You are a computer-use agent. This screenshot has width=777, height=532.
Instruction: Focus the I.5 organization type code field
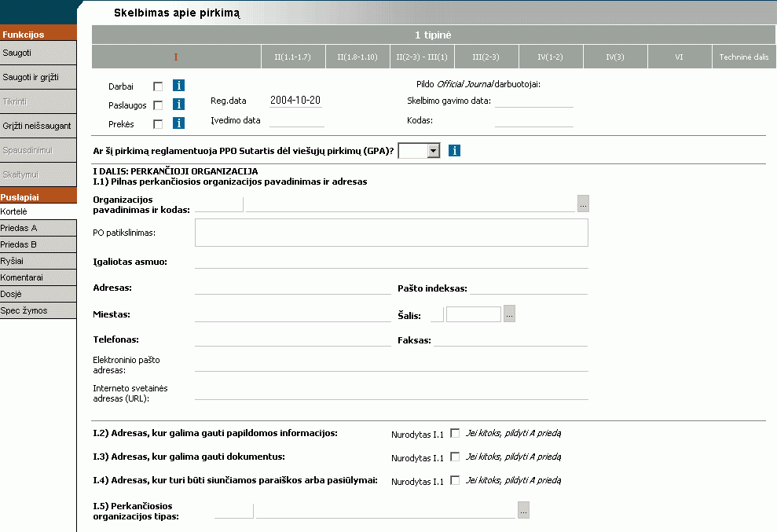pyautogui.click(x=234, y=511)
